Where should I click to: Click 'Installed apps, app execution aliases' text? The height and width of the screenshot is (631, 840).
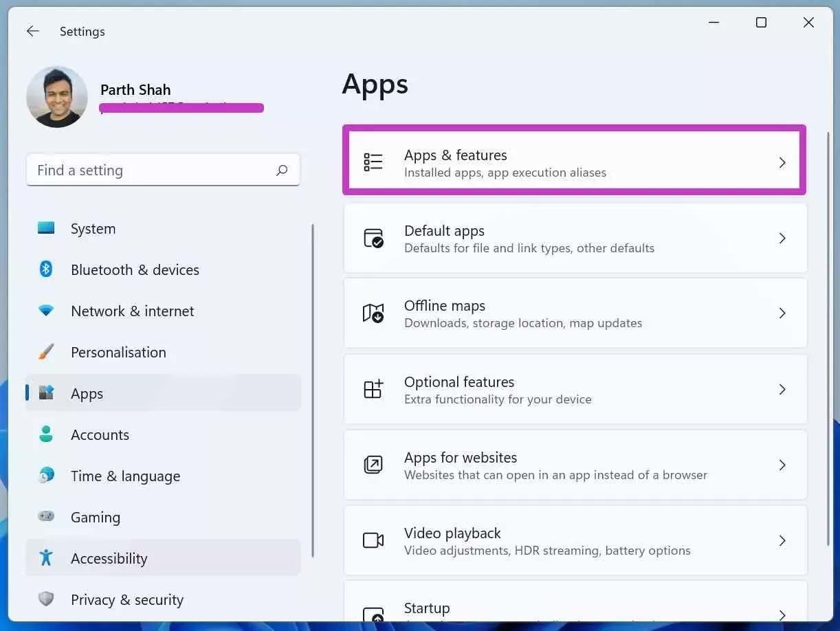pyautogui.click(x=505, y=173)
